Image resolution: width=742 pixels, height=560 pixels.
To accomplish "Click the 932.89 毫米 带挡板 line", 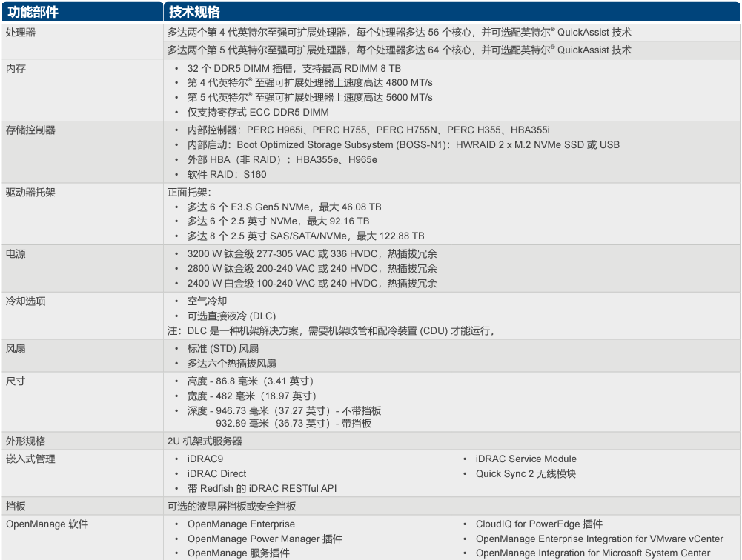I will [294, 423].
